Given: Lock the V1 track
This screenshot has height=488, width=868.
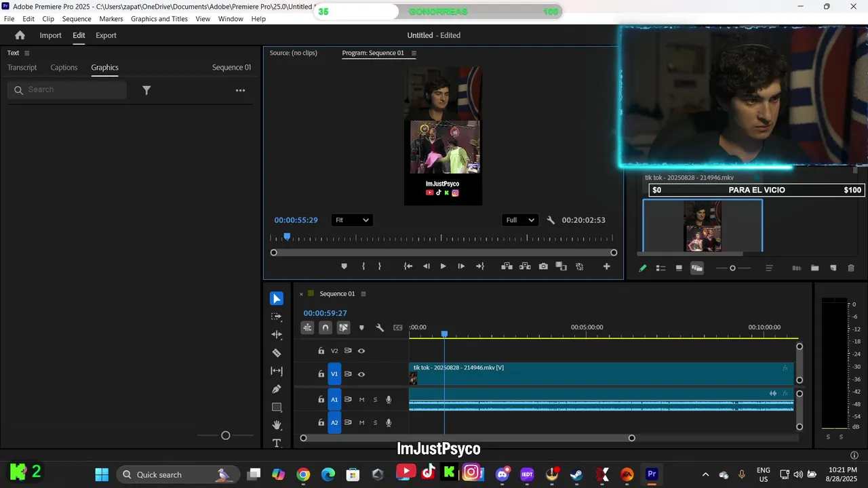Looking at the screenshot, I should tap(321, 374).
